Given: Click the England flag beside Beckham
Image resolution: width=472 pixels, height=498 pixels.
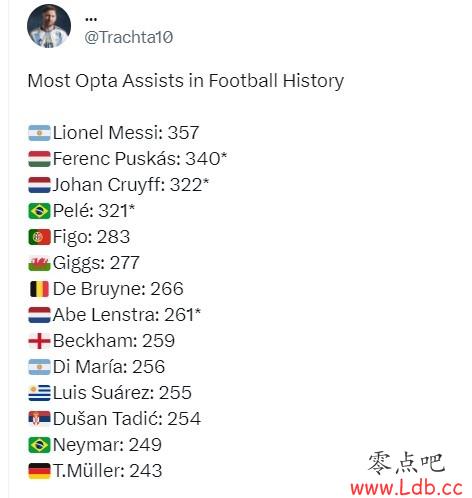Looking at the screenshot, I should click(x=39, y=341).
